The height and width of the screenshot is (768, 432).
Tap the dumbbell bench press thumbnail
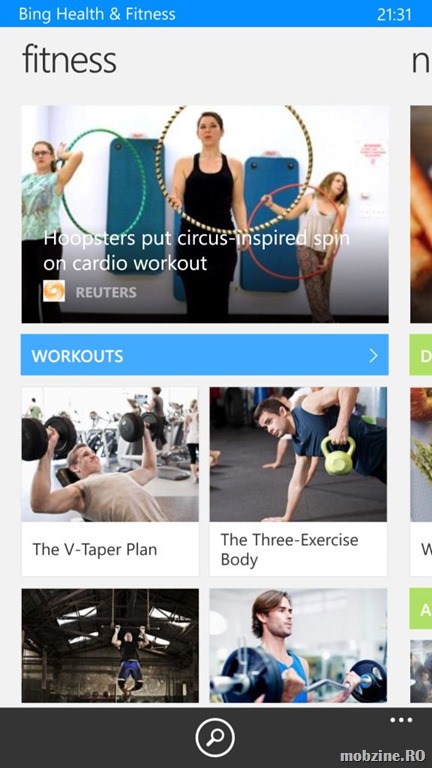[110, 455]
